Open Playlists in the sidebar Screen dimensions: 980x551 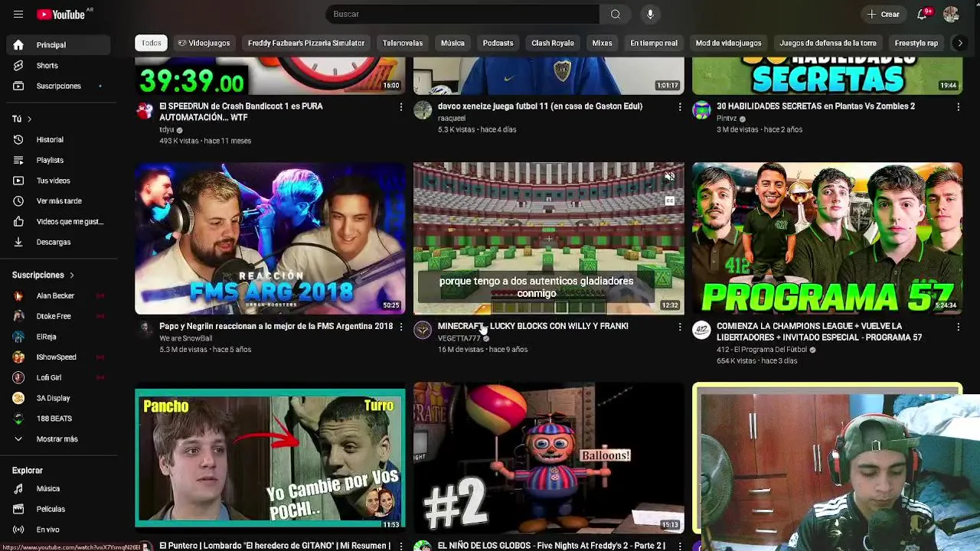point(58,160)
